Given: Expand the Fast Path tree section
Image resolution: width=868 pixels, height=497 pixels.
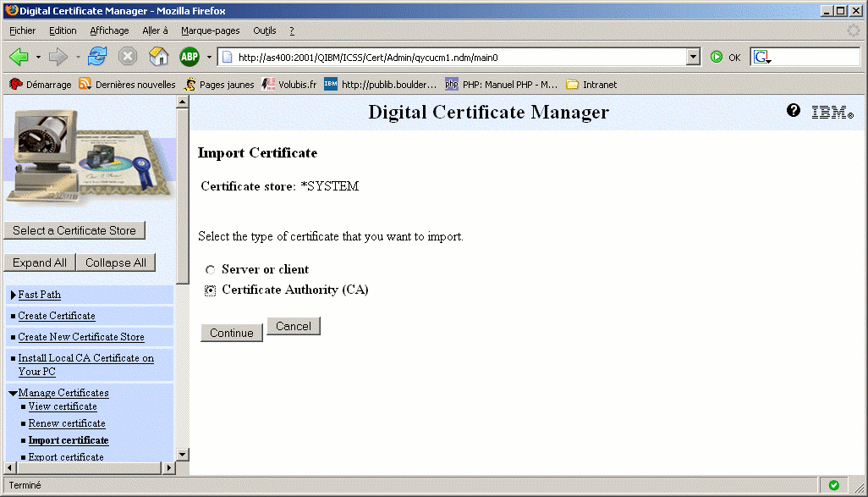Looking at the screenshot, I should click(x=14, y=295).
